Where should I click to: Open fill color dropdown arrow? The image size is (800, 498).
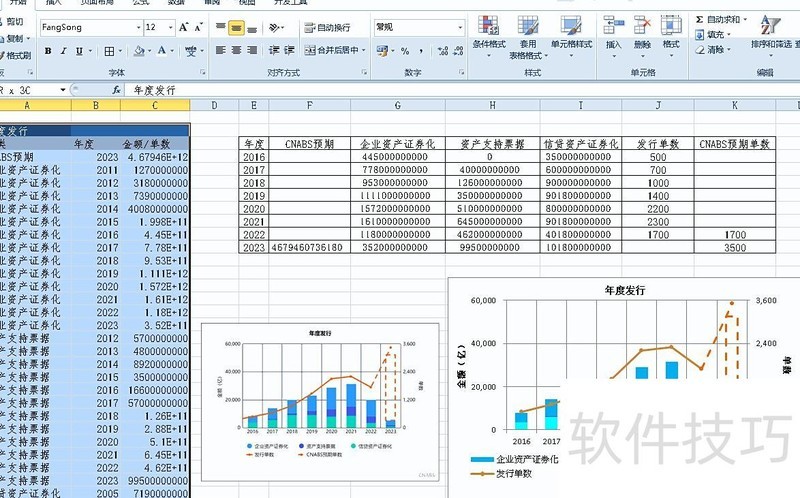coord(150,51)
